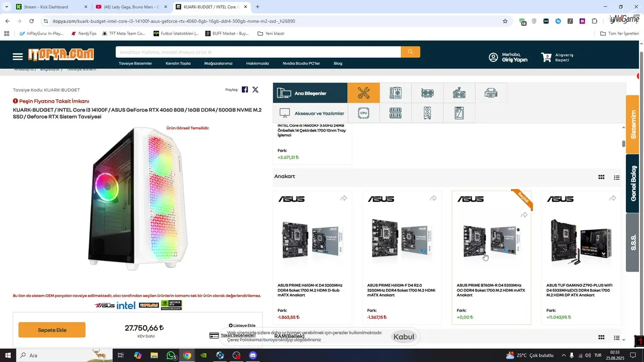644x362 pixels.
Task: Select the CPU category icon
Action: point(364,113)
